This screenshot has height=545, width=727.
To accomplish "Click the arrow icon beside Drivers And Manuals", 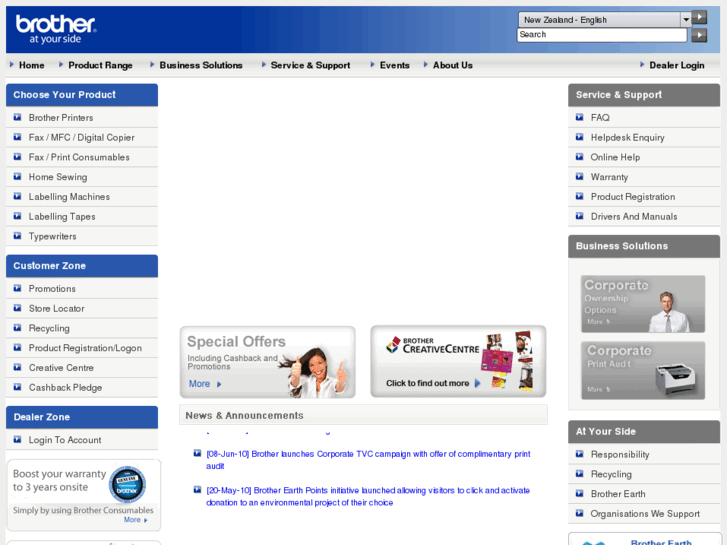I will [x=579, y=216].
